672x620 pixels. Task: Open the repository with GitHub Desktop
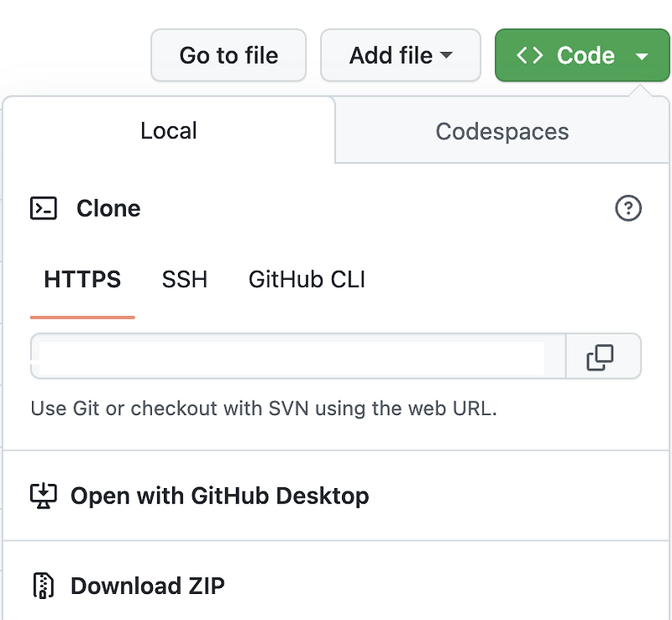pos(218,496)
